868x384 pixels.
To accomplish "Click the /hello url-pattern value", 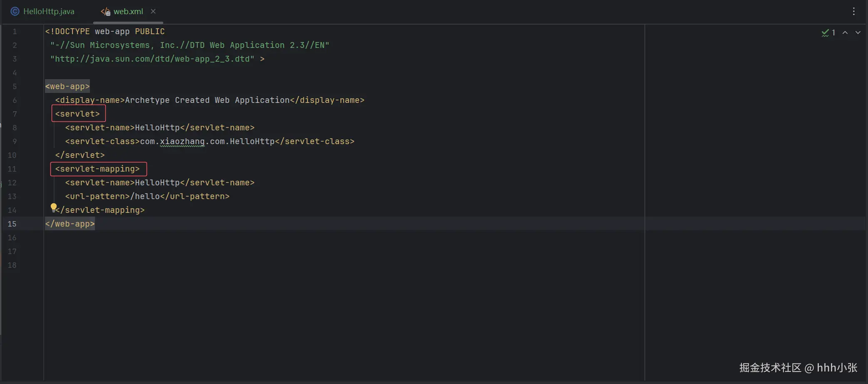I will point(145,197).
